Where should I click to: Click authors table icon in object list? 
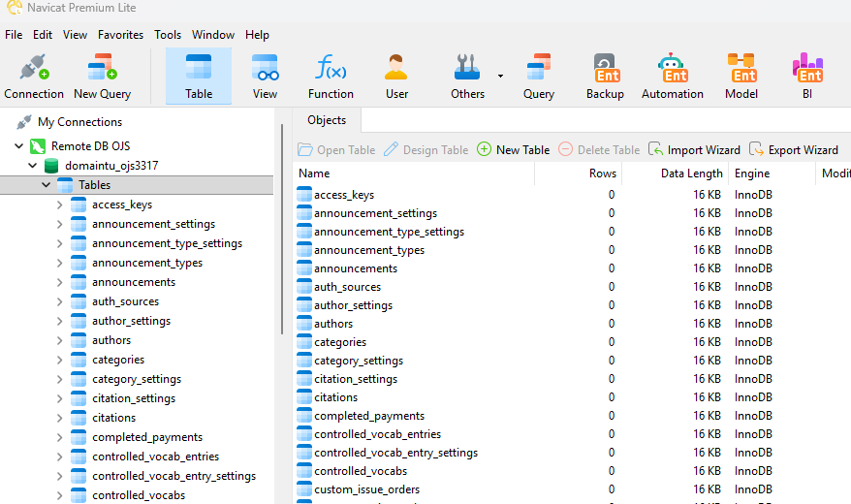click(x=304, y=324)
